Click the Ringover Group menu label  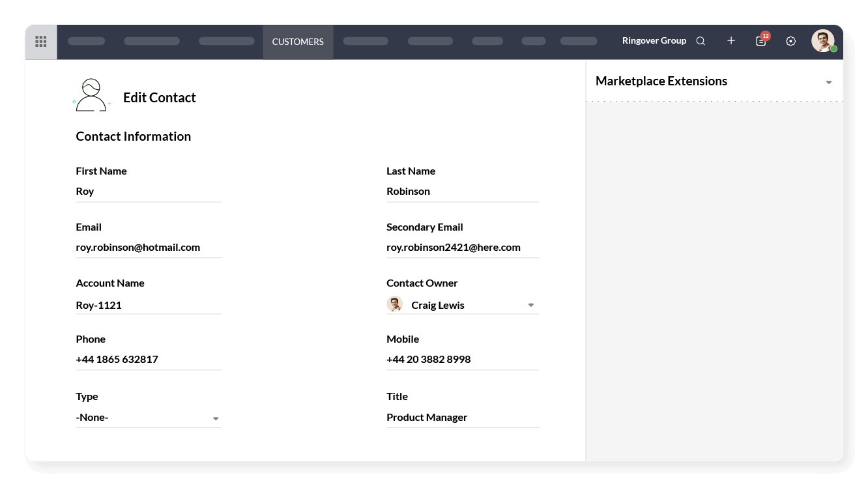[x=654, y=40]
